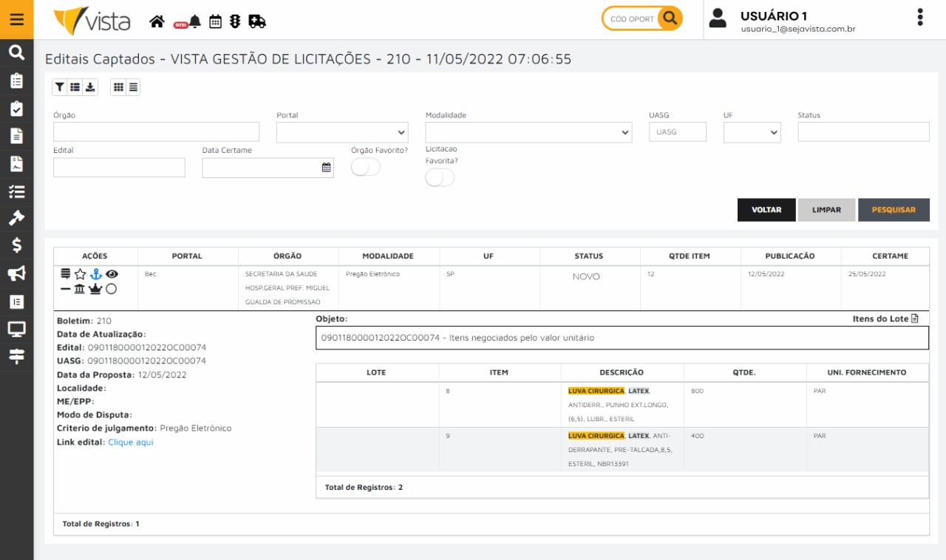Viewport: 946px width, 560px height.
Task: Open sidebar search magnifier
Action: pyautogui.click(x=16, y=52)
